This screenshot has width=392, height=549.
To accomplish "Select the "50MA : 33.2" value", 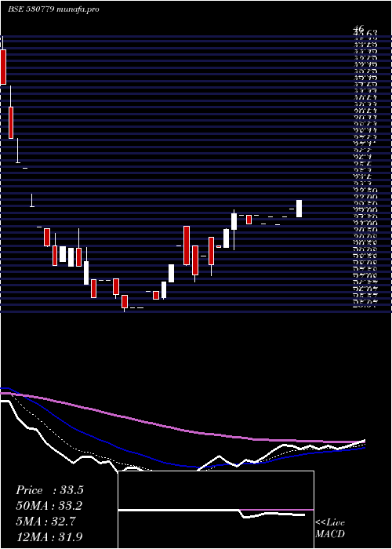I will [49, 506].
